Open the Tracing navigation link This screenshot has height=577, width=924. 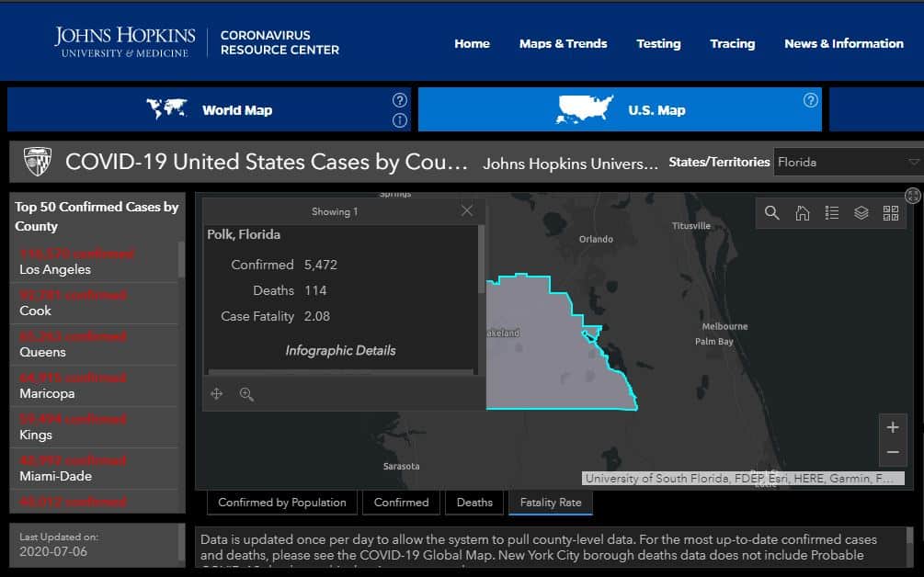coord(733,43)
